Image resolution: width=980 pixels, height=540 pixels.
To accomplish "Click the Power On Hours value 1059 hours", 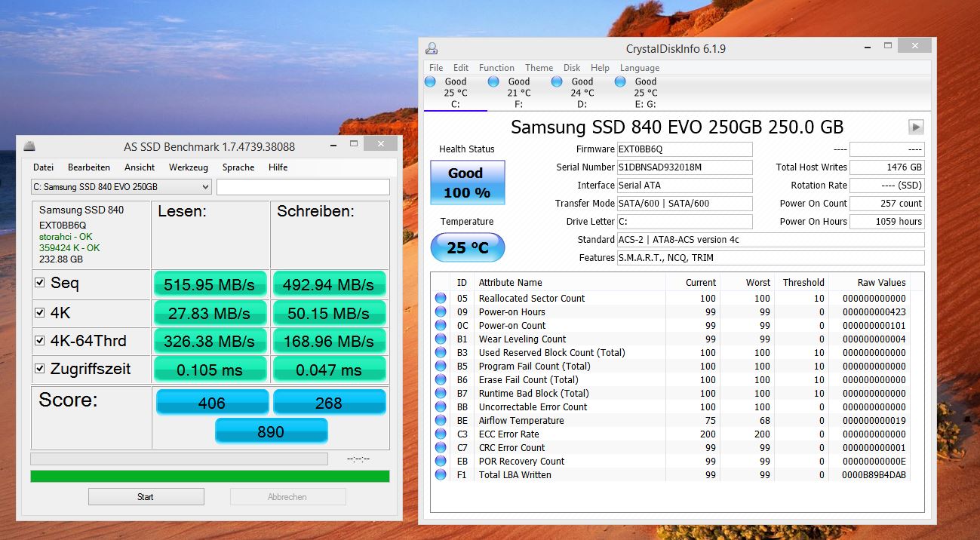I will pyautogui.click(x=886, y=222).
